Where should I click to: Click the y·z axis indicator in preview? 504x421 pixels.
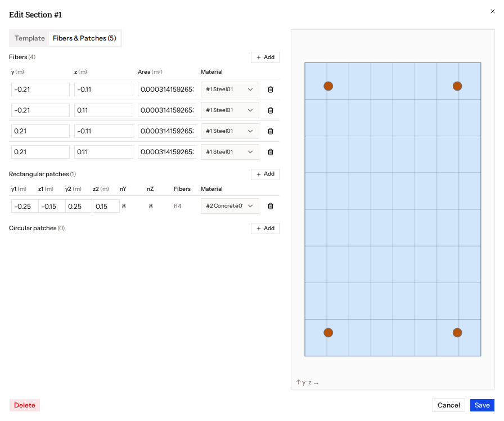click(x=307, y=382)
